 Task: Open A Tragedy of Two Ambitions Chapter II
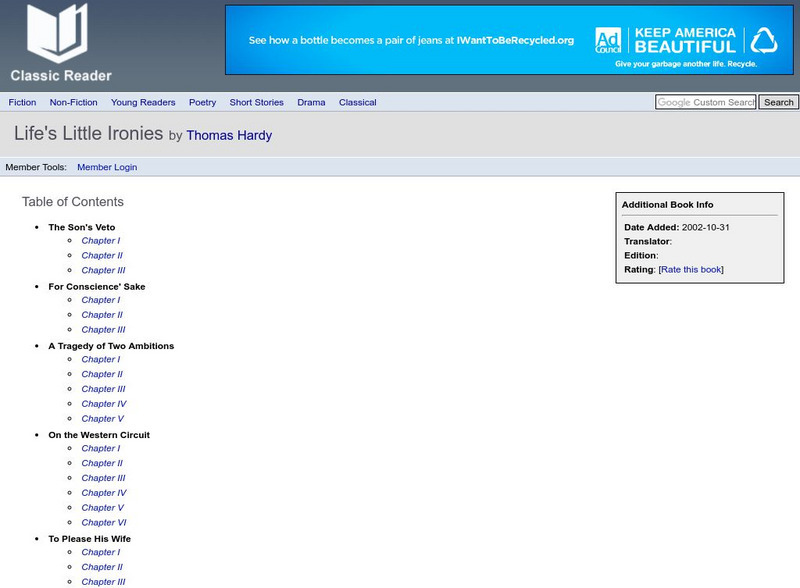coord(102,374)
